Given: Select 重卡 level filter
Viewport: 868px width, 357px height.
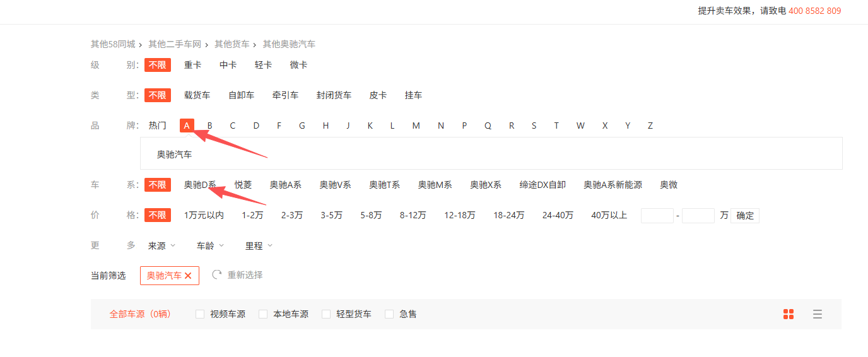Looking at the screenshot, I should 193,65.
